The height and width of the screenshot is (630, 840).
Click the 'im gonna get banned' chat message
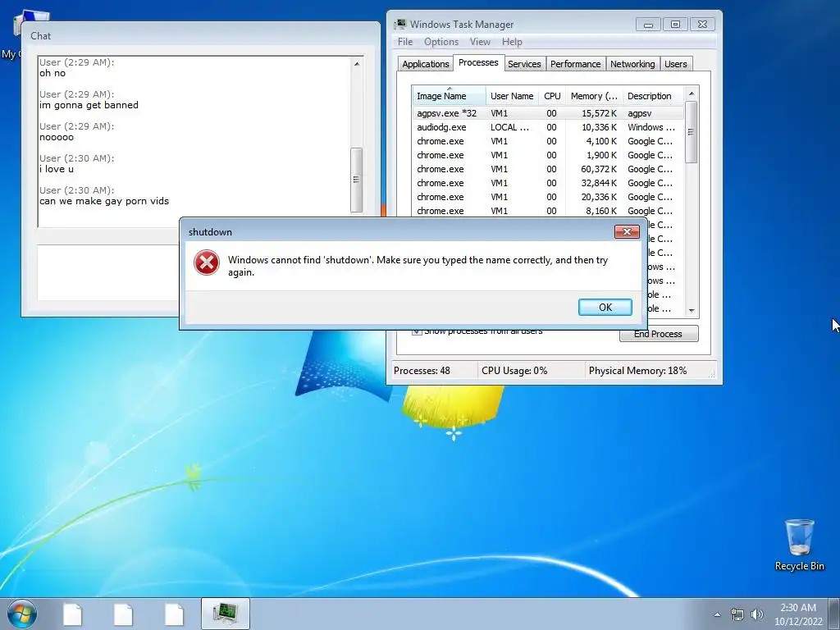[89, 105]
